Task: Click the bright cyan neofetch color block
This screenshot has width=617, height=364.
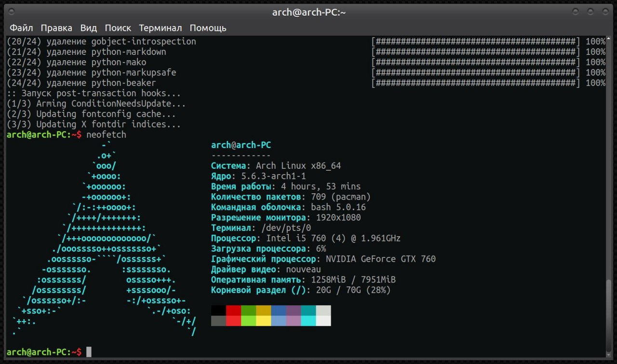Action: tap(308, 321)
